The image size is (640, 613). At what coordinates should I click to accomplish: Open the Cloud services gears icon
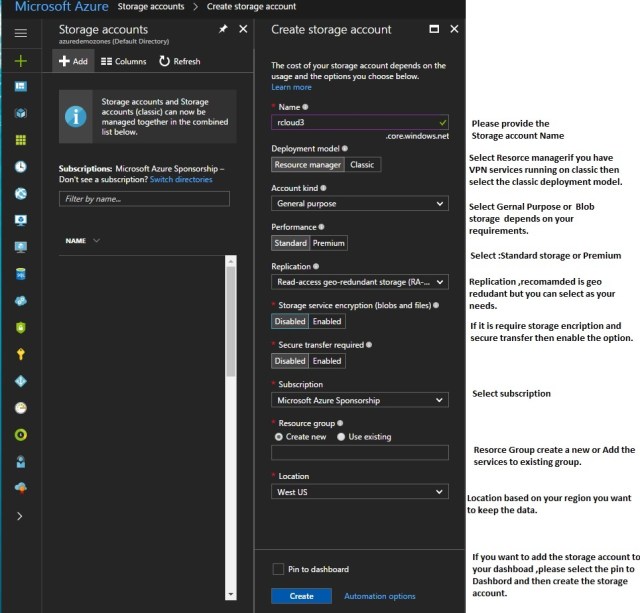tap(21, 301)
